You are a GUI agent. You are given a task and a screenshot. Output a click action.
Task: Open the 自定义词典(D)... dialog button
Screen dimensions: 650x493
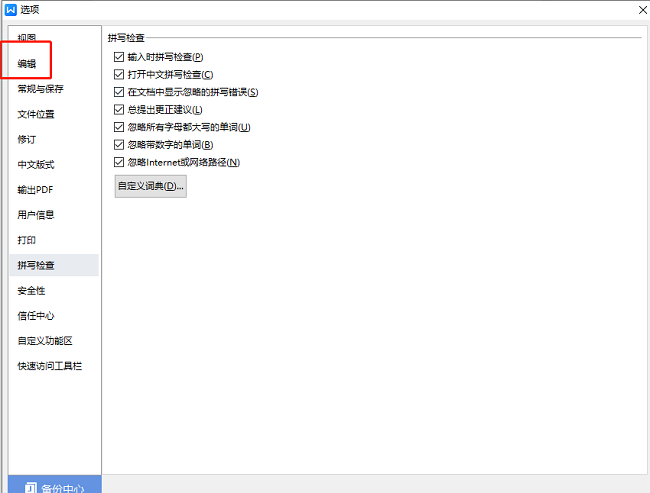coord(150,186)
